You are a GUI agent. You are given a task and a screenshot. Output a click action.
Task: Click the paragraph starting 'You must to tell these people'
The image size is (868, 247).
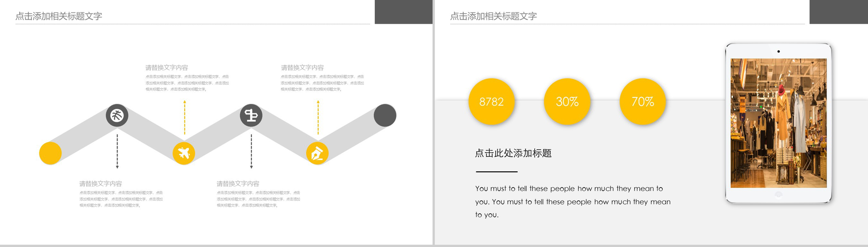point(573,202)
